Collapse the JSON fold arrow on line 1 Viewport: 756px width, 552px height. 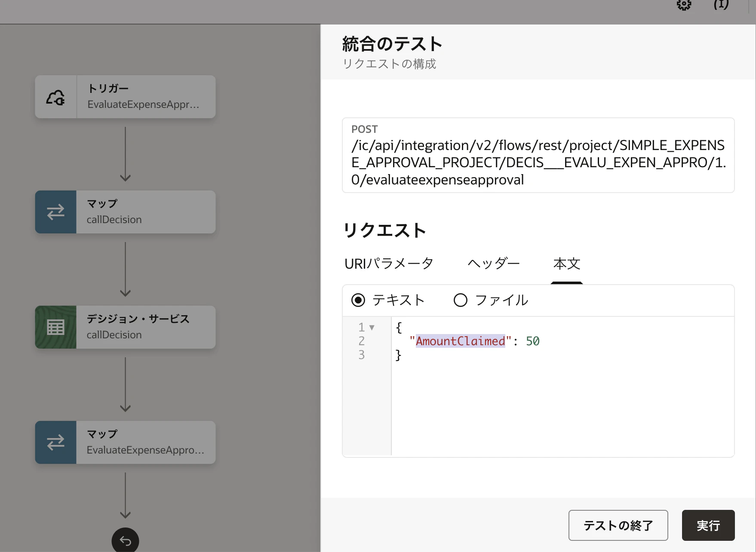click(372, 328)
